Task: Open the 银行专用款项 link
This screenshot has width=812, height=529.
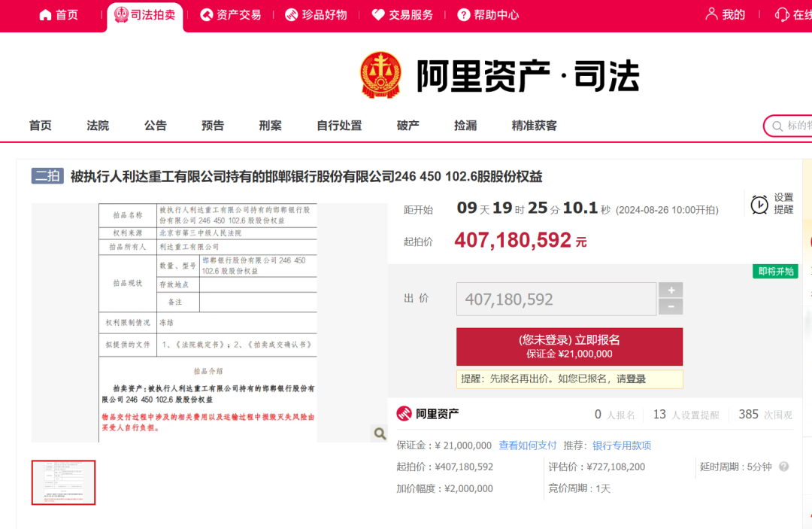Action: [x=622, y=445]
